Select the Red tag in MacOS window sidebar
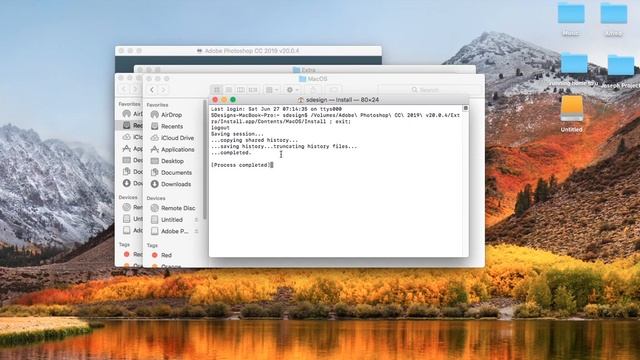The image size is (640, 360). (x=166, y=255)
